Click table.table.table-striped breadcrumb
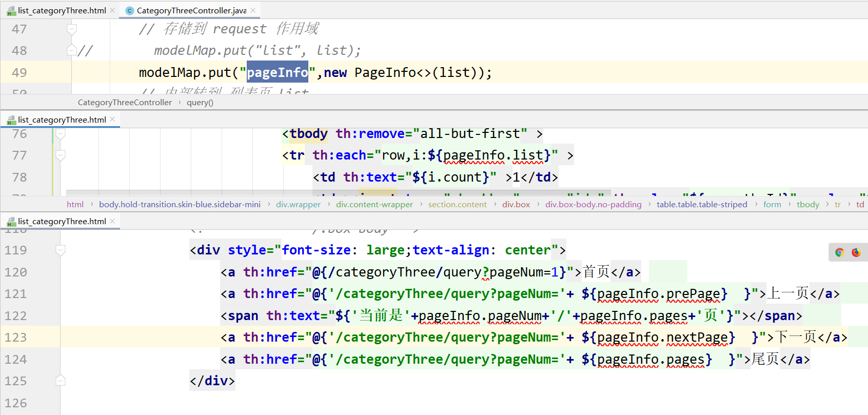Image resolution: width=868 pixels, height=415 pixels. click(702, 204)
